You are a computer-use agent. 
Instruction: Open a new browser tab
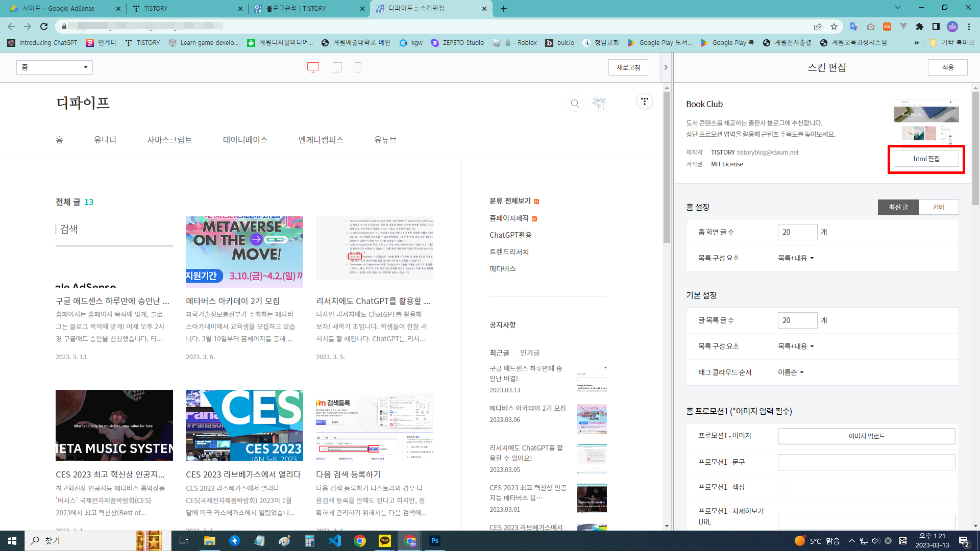504,9
